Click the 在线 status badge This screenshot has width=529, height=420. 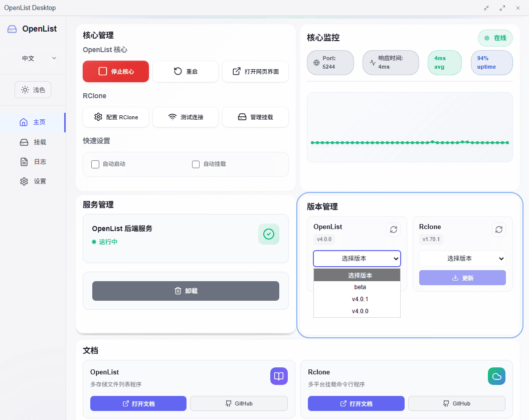point(495,38)
